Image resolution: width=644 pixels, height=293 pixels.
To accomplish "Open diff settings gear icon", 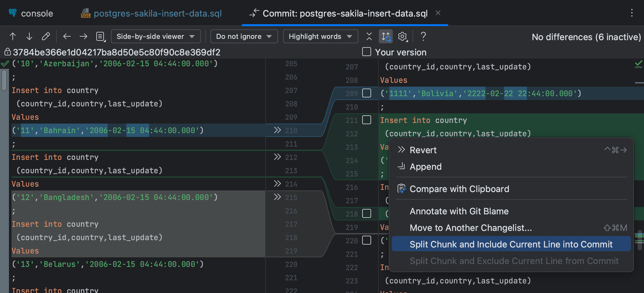I will 403,37.
